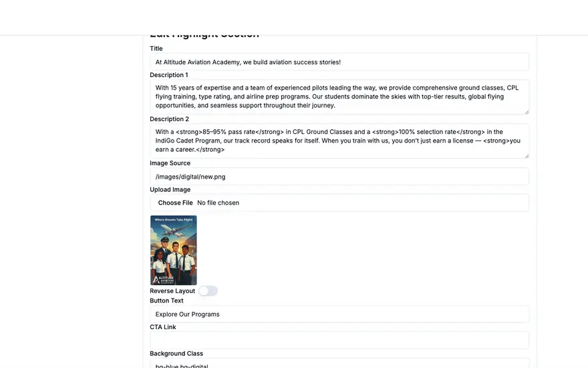588x368 pixels.
Task: Click the 'Reverse Layout' label
Action: point(172,291)
